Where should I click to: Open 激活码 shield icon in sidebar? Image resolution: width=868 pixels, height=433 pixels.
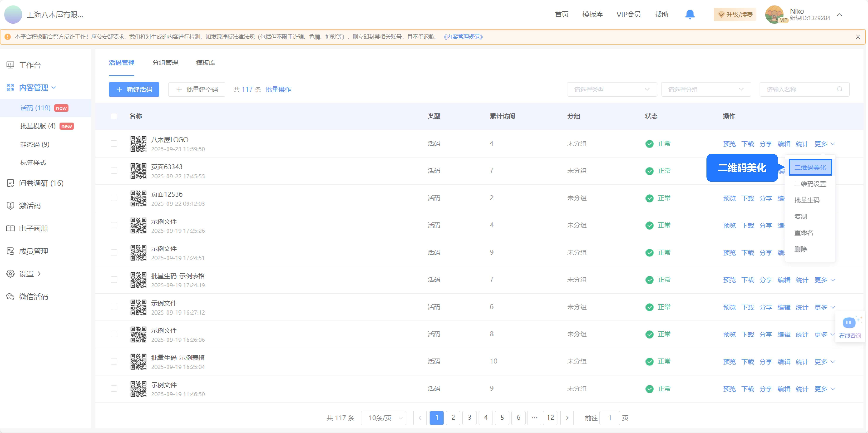10,206
